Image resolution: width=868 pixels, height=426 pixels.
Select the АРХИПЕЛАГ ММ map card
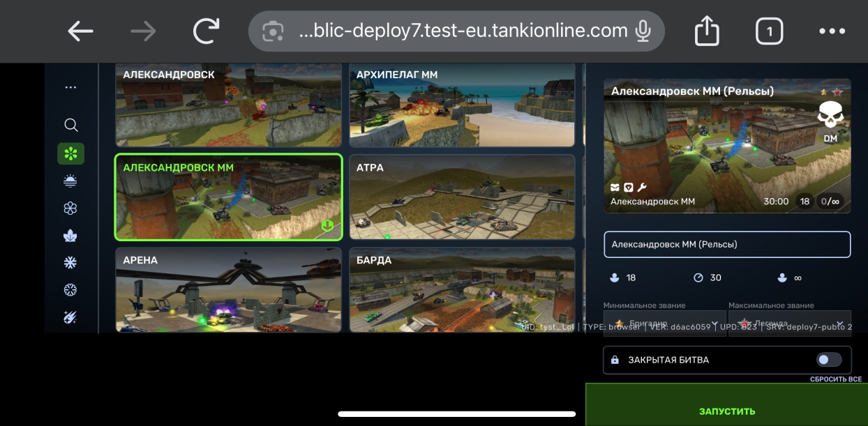pyautogui.click(x=462, y=105)
